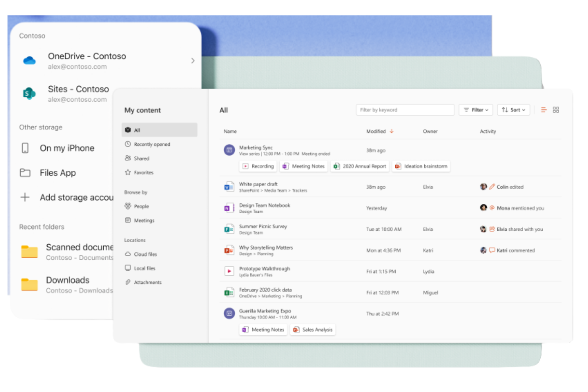Open the Filter dropdown
This screenshot has height=392, width=588.
point(476,110)
